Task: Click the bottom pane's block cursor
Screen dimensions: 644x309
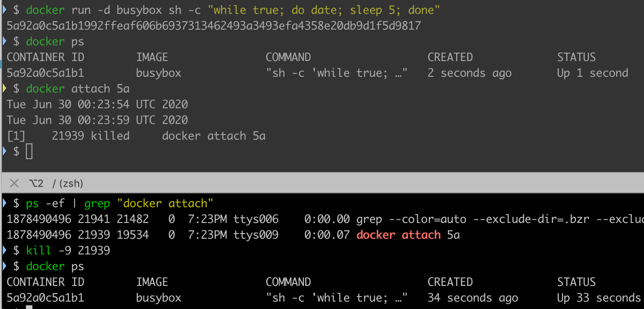Action: tap(29, 307)
